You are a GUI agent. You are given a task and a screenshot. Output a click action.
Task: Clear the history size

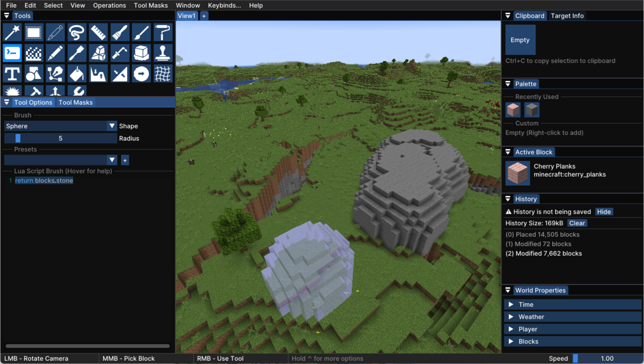click(x=577, y=223)
